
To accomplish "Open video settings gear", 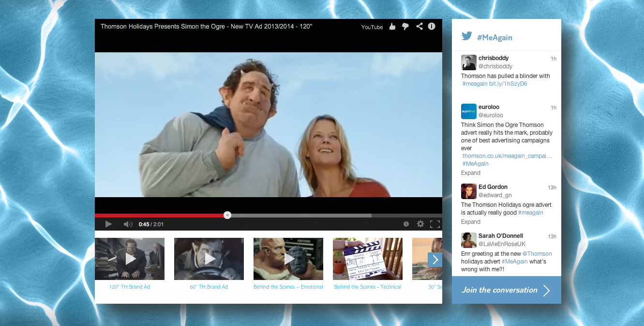I will pyautogui.click(x=420, y=224).
